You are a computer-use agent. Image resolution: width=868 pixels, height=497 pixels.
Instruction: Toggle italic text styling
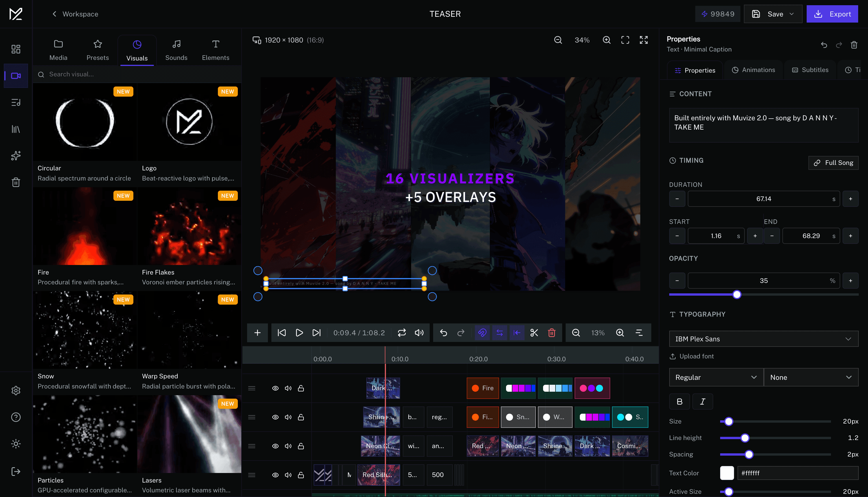click(x=703, y=402)
